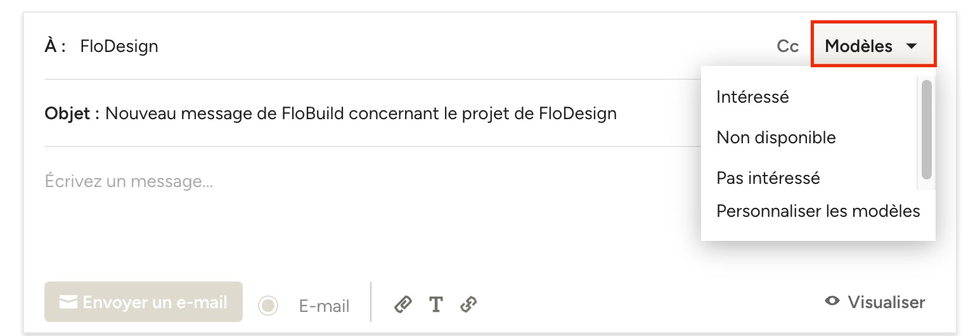This screenshot has height=336, width=980.
Task: Click the FloDesign recipient in the À field
Action: point(119,46)
